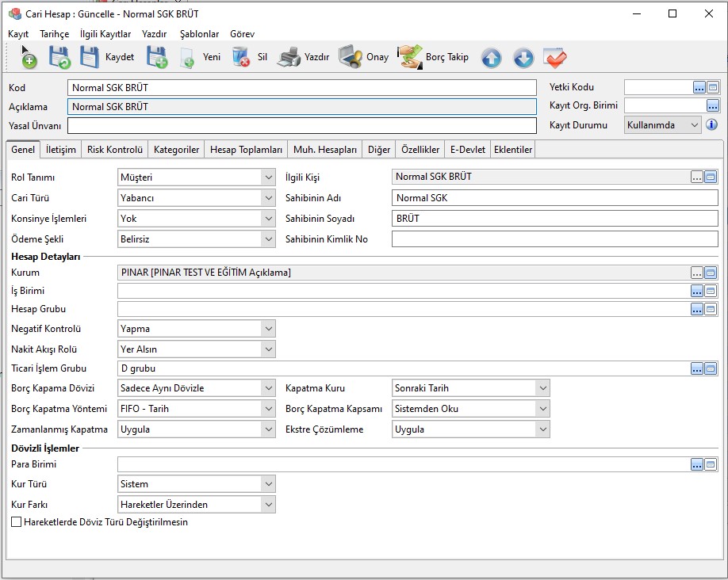Click the blue info icon beside Kayıt Durumu
Viewport: 728px width, 580px height.
click(711, 124)
